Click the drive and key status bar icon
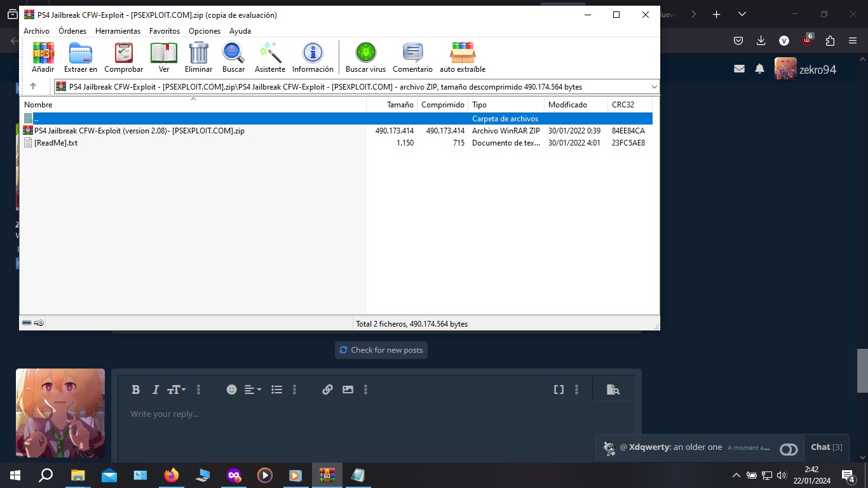 point(33,323)
